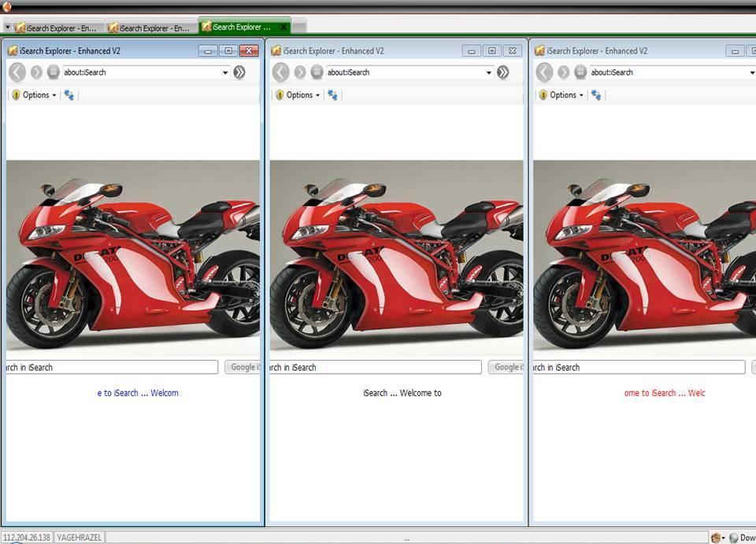Click the blue network icon in the right window toolbar
756x544 pixels.
596,95
